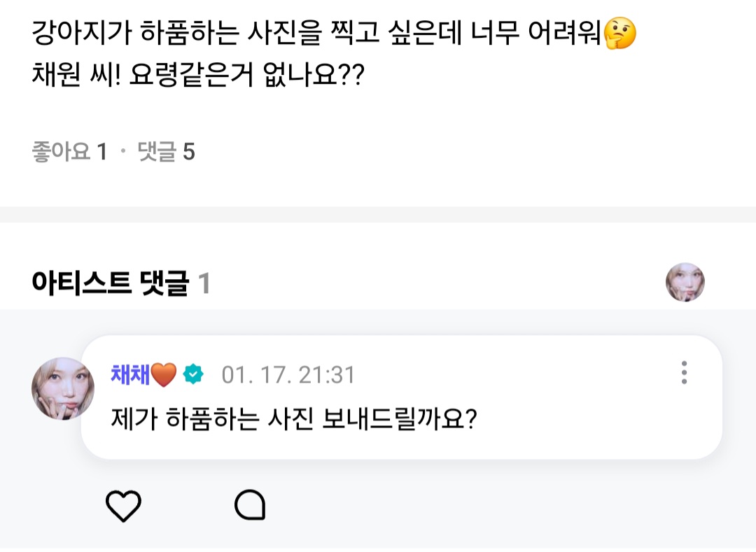Screen dimensions: 756x552
Task: Open the three-dot more options menu
Action: point(684,373)
